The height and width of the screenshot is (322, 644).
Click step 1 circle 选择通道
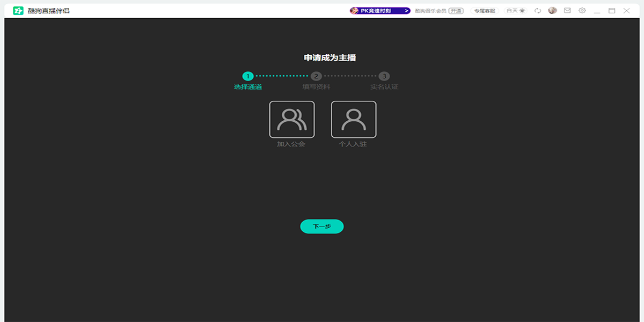pyautogui.click(x=247, y=76)
